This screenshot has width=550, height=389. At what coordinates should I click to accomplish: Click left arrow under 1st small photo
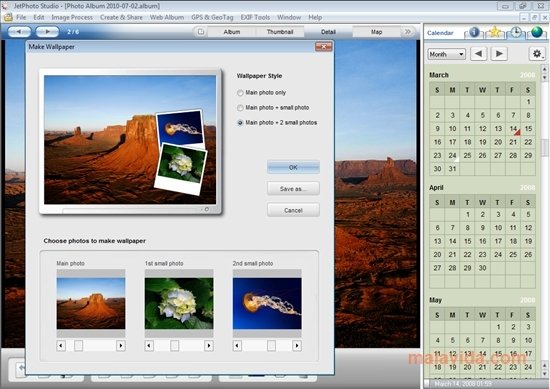pyautogui.click(x=149, y=346)
